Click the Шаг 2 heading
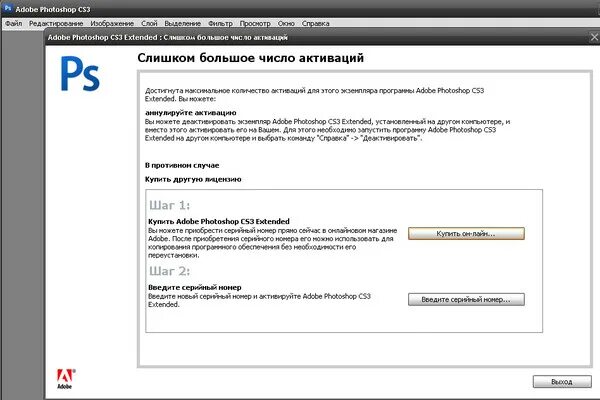The height and width of the screenshot is (400, 600). [170, 271]
